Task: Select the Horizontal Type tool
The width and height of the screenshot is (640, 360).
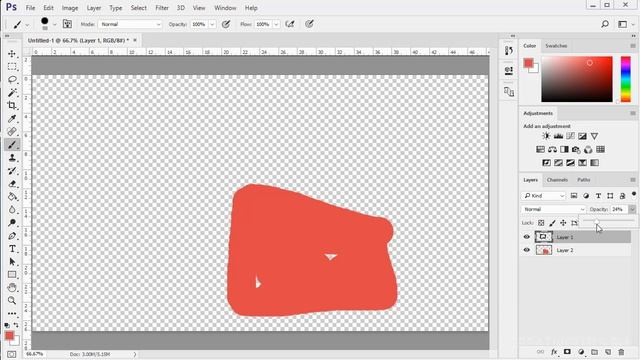Action: 12,249
